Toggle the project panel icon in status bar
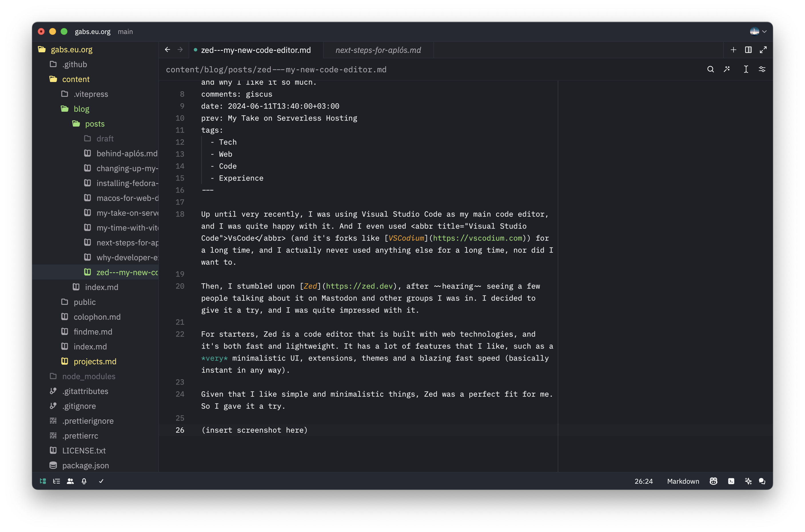Viewport: 805px width, 532px height. point(43,481)
